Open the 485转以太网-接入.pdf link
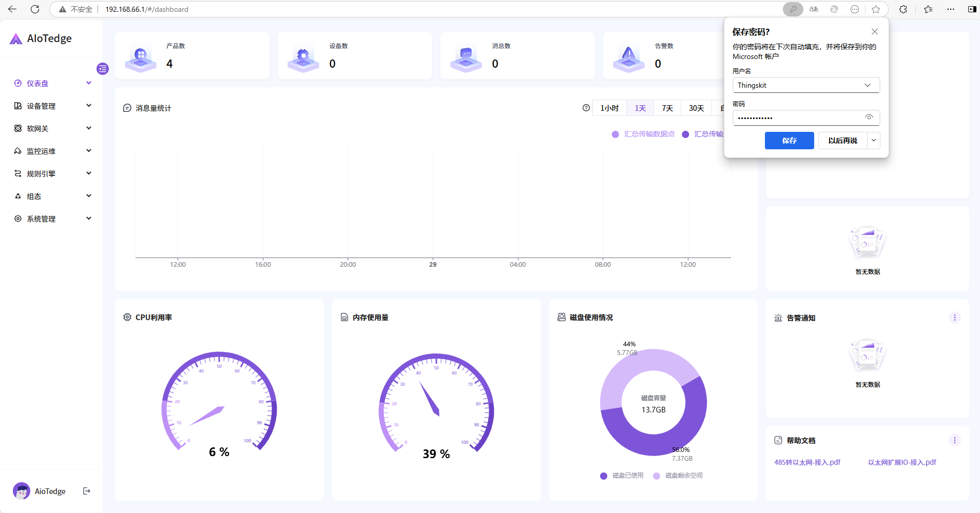Viewport: 980px width, 513px height. pos(807,462)
